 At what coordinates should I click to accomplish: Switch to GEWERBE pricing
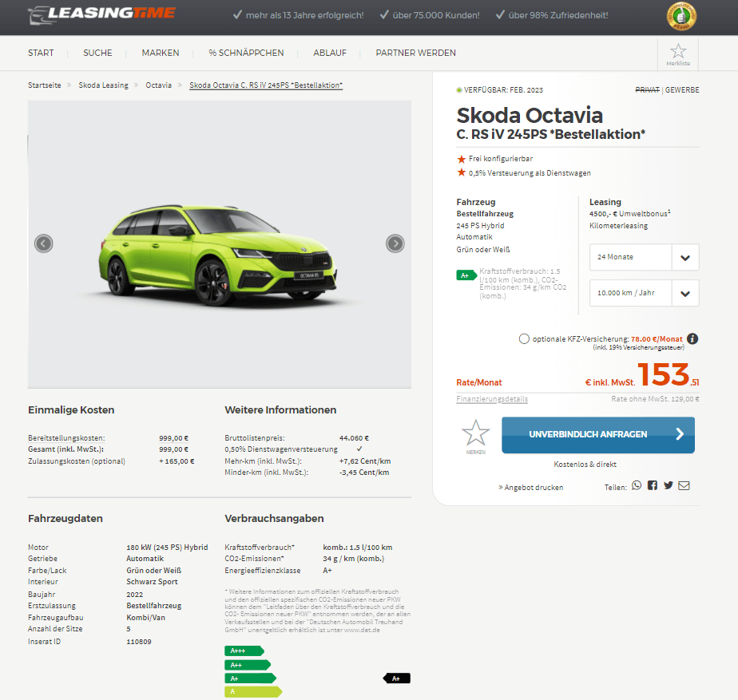(x=682, y=90)
